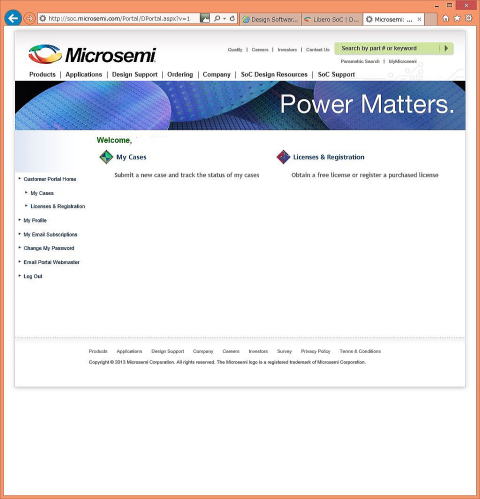
Task: Click the compatibility view icon in address bar
Action: coord(205,19)
